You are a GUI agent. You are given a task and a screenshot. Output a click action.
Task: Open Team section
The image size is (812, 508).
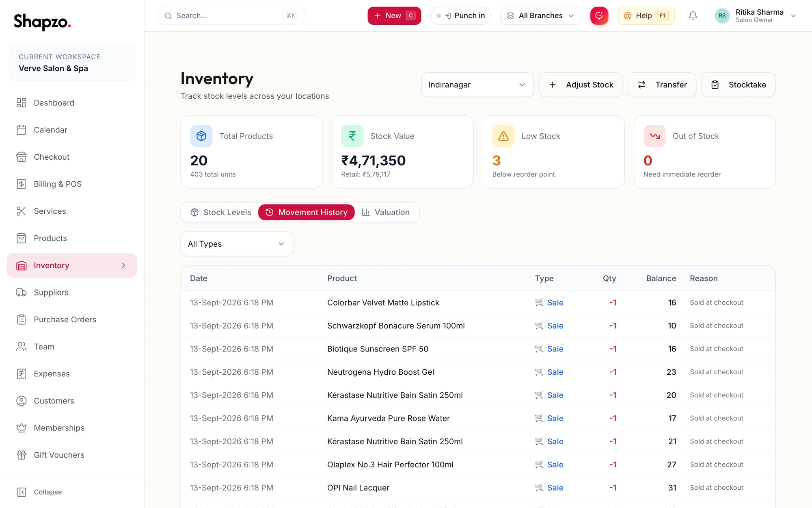click(x=72, y=347)
